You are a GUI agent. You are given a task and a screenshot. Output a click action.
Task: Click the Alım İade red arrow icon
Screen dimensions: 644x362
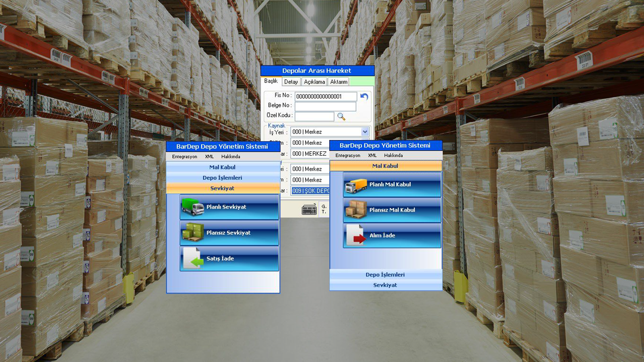pos(356,235)
